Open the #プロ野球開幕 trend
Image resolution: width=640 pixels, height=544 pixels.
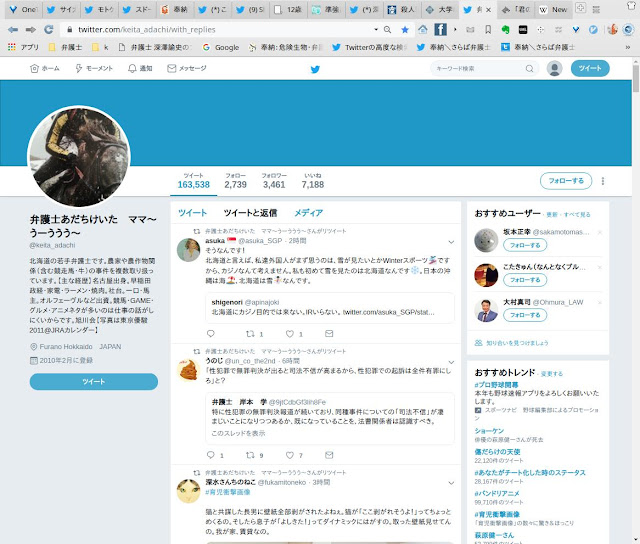coord(496,385)
